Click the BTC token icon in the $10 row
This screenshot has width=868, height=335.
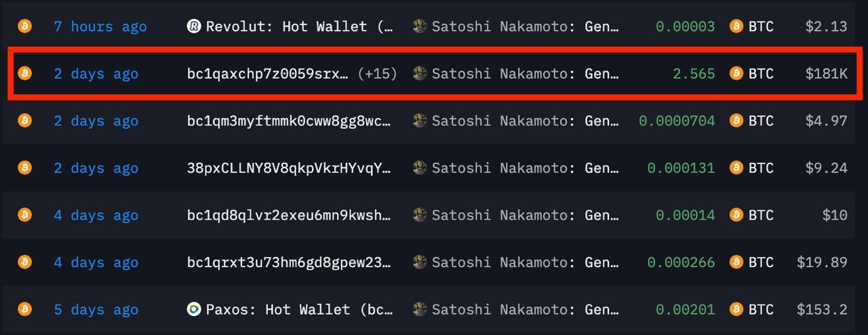[736, 215]
